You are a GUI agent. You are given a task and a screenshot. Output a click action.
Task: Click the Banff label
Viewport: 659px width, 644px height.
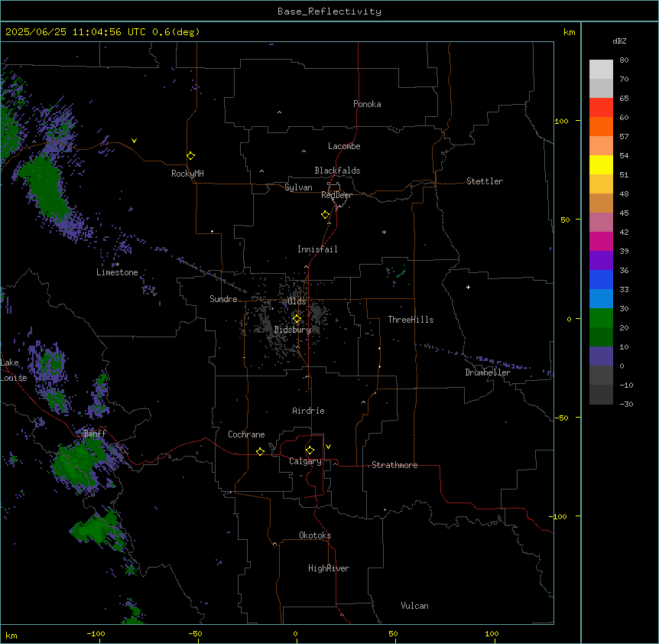(95, 434)
